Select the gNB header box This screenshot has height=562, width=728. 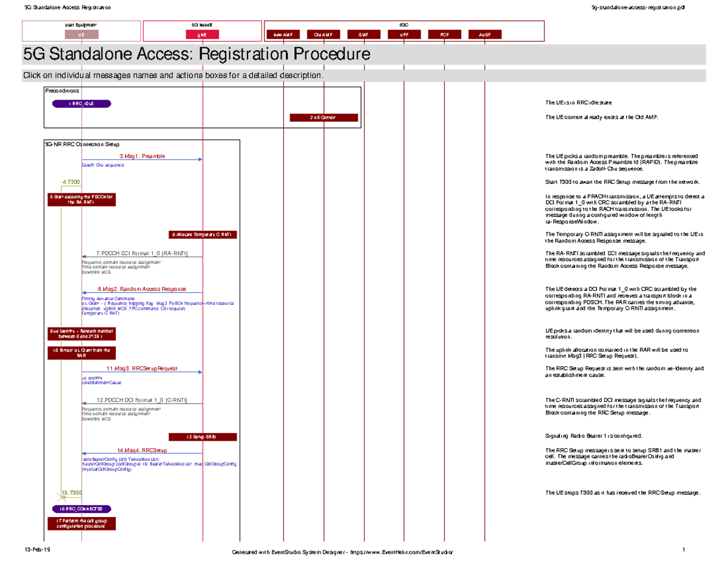202,35
